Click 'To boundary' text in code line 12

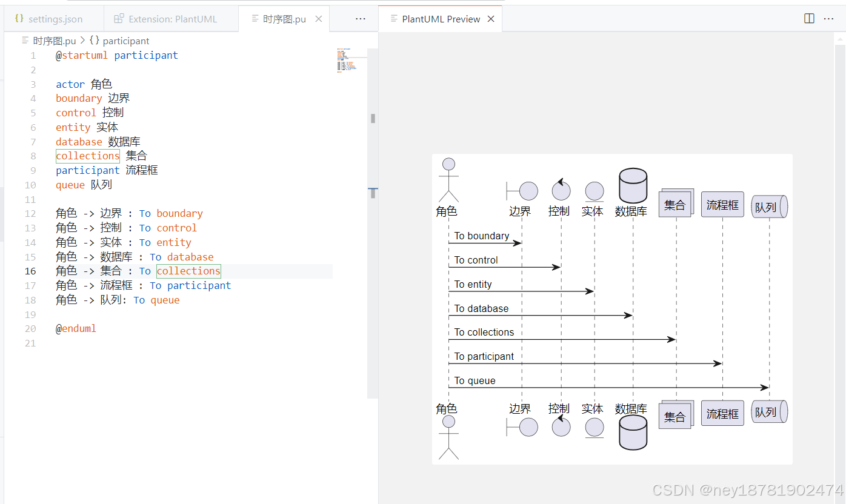click(x=171, y=213)
